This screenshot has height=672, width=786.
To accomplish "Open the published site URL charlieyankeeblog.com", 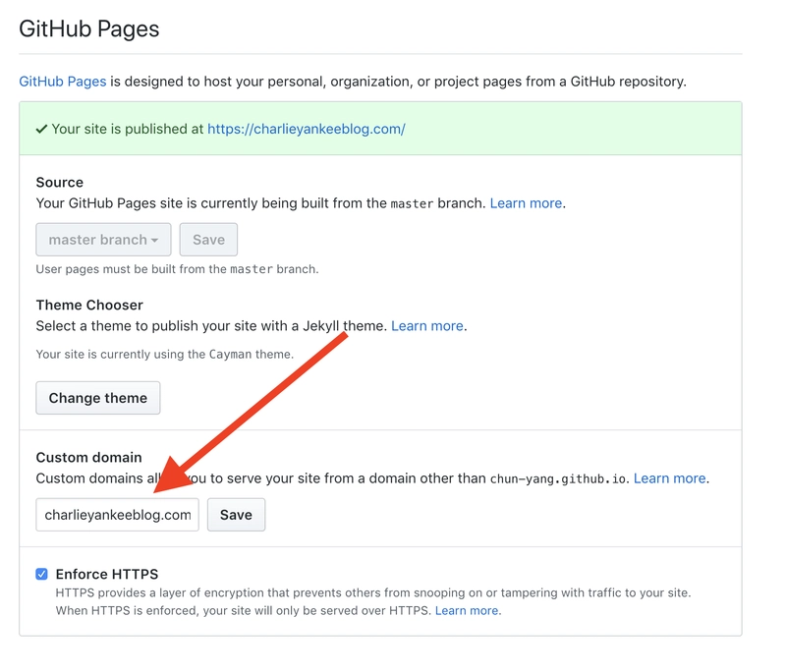I will 306,129.
